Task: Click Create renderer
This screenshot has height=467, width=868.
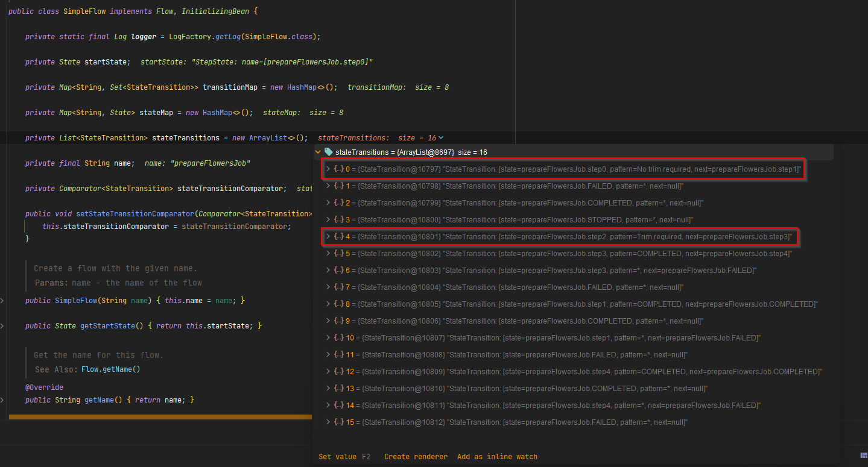Action: pyautogui.click(x=416, y=456)
